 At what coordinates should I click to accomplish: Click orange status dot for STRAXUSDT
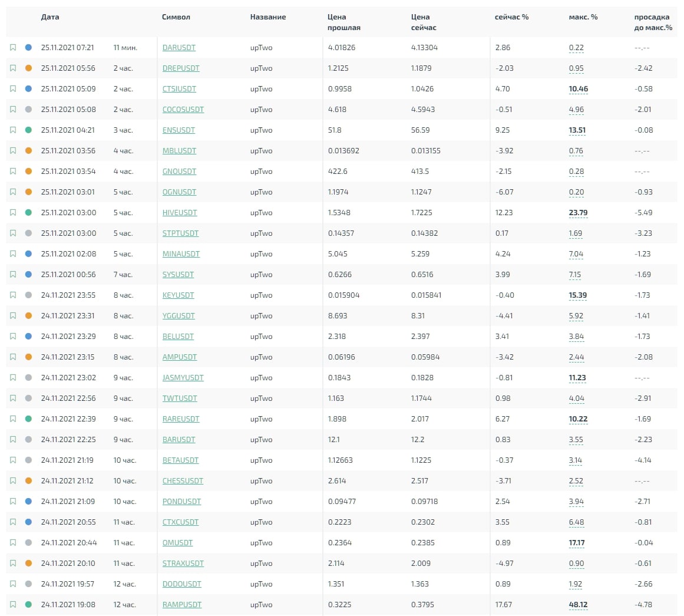[28, 563]
